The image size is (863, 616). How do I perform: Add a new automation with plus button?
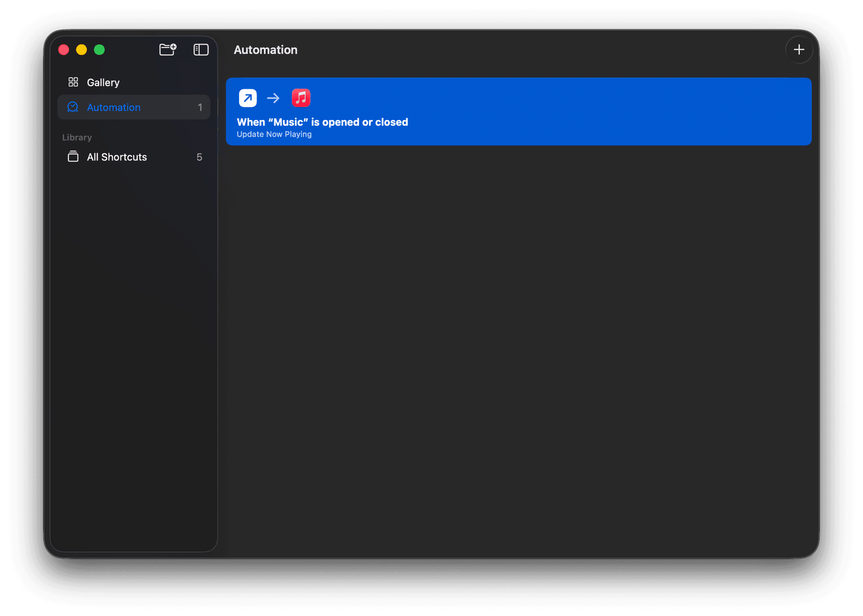[799, 49]
